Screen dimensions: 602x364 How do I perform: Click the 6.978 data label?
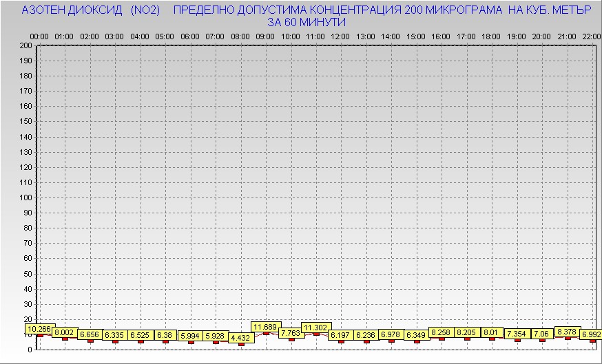coord(391,334)
